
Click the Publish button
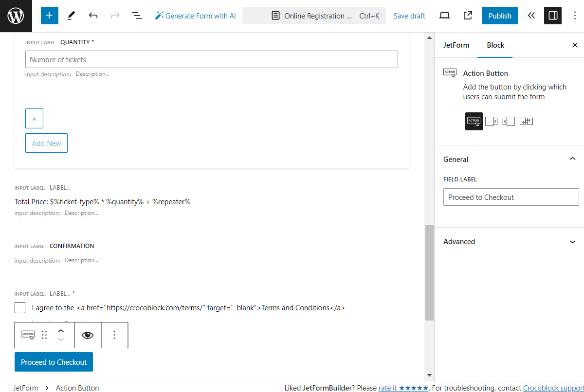[x=500, y=16]
